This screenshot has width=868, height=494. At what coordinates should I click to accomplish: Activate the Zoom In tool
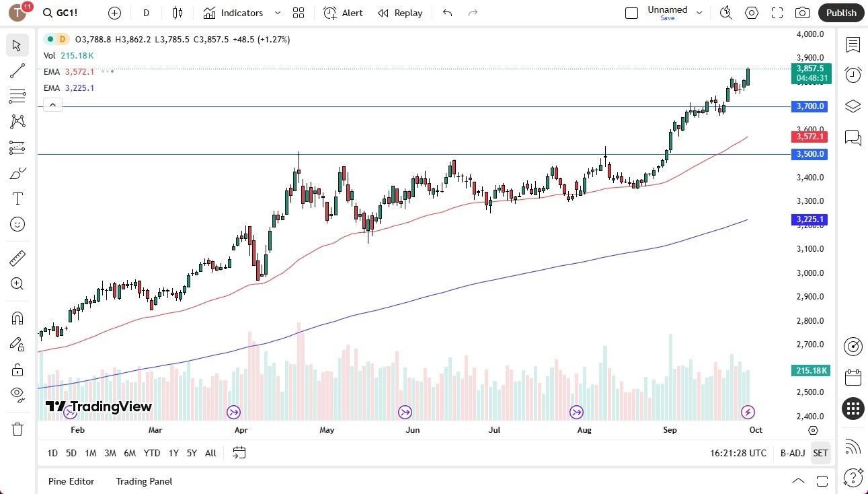pyautogui.click(x=17, y=283)
